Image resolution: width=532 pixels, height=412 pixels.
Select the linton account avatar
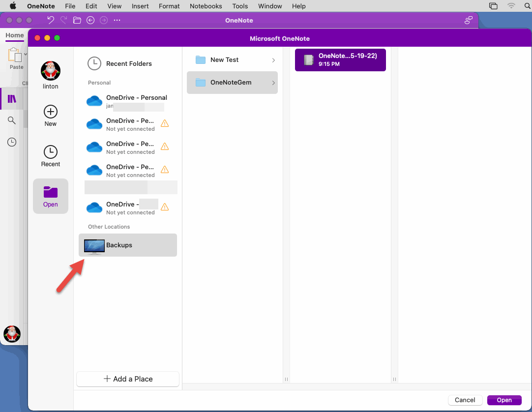click(51, 71)
